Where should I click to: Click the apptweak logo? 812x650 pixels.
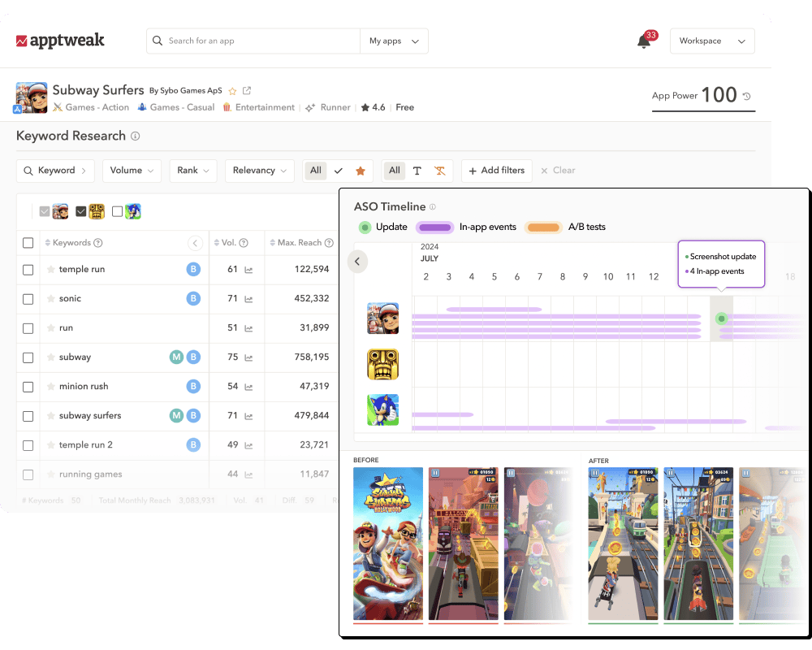click(58, 39)
